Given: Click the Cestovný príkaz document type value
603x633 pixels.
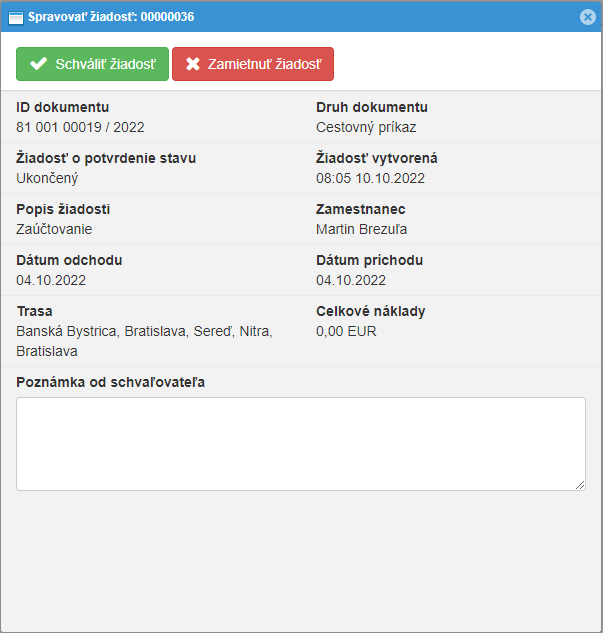Looking at the screenshot, I should (366, 127).
